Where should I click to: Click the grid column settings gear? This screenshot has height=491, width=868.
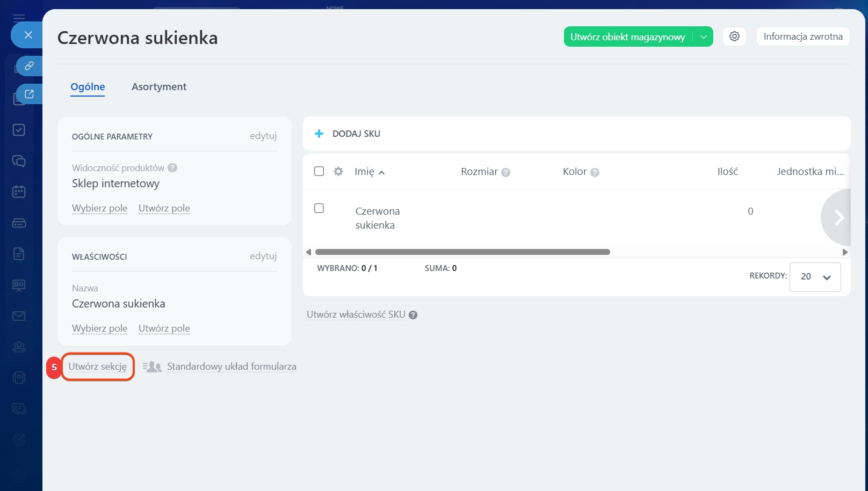coord(338,172)
